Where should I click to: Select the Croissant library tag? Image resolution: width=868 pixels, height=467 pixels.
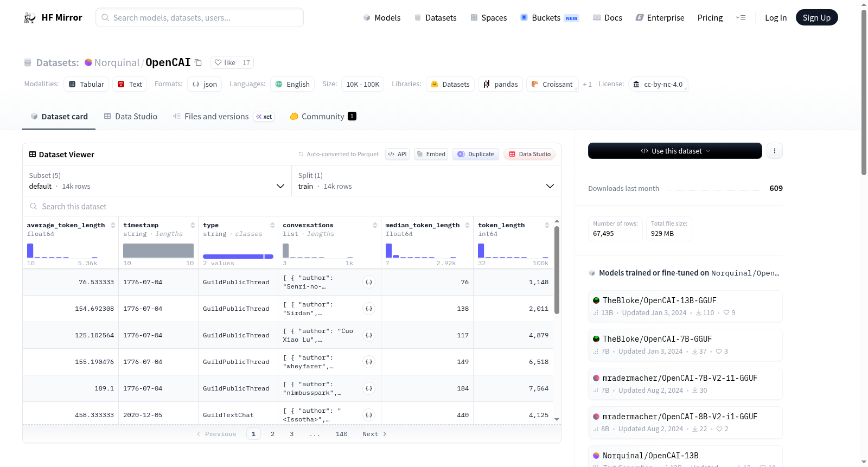(x=552, y=84)
